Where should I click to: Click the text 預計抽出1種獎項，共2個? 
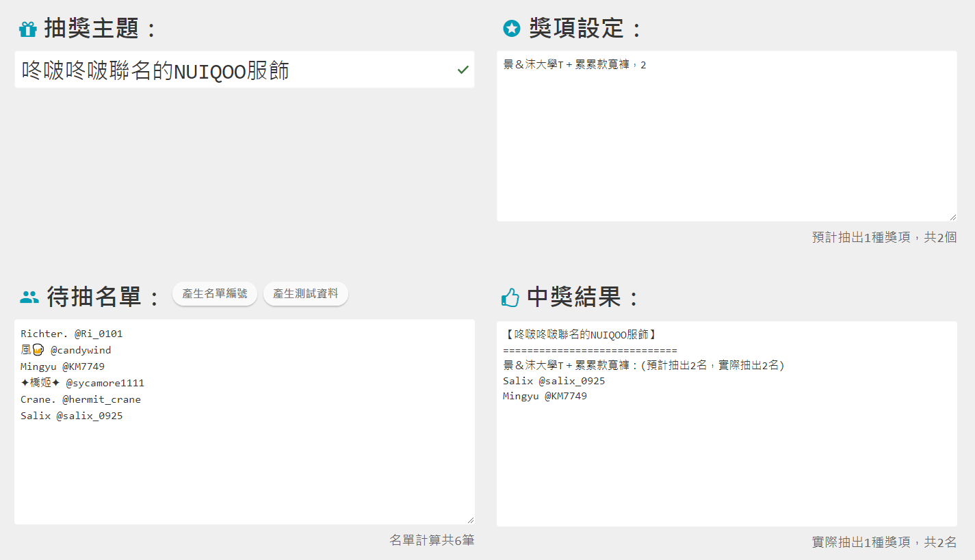pyautogui.click(x=884, y=237)
